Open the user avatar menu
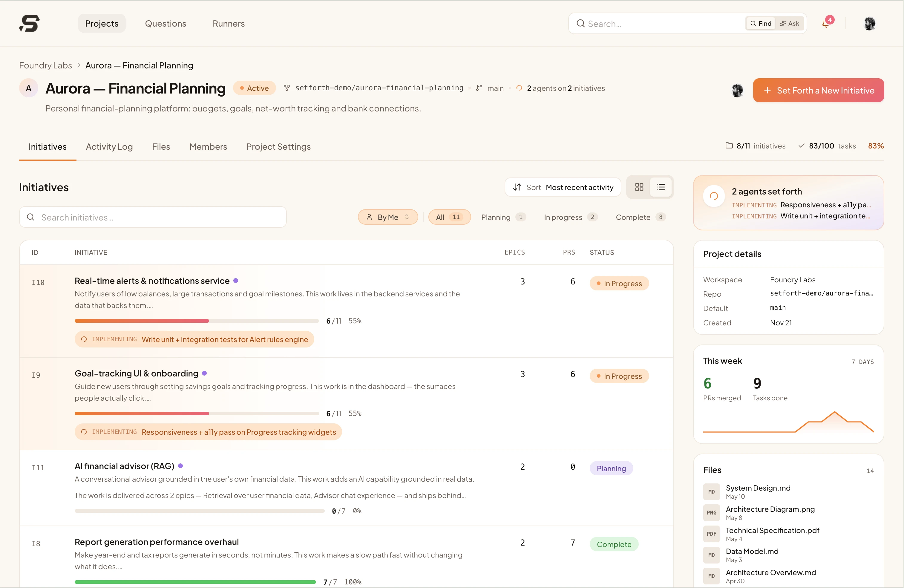Screen dimensions: 904x588 pyautogui.click(x=869, y=24)
